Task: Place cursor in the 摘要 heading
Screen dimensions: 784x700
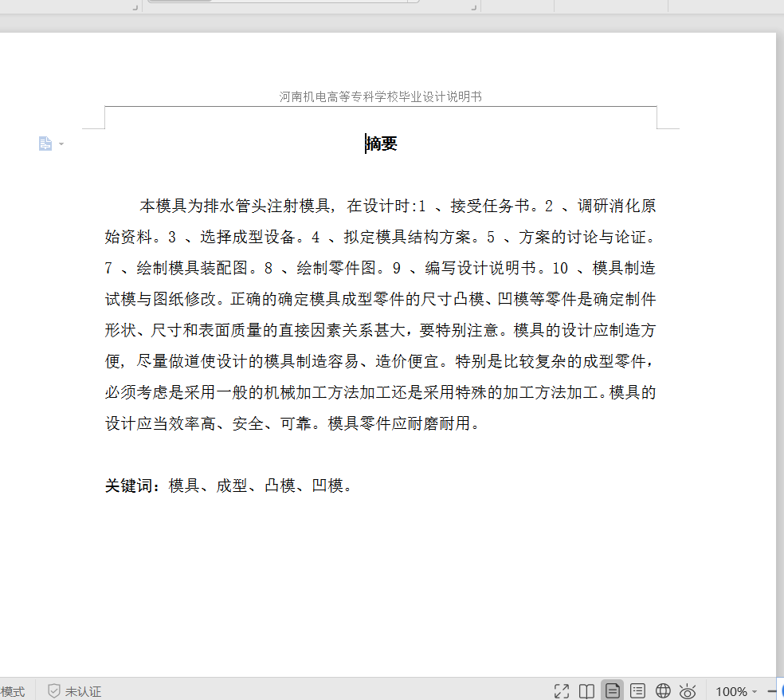Action: pos(382,144)
